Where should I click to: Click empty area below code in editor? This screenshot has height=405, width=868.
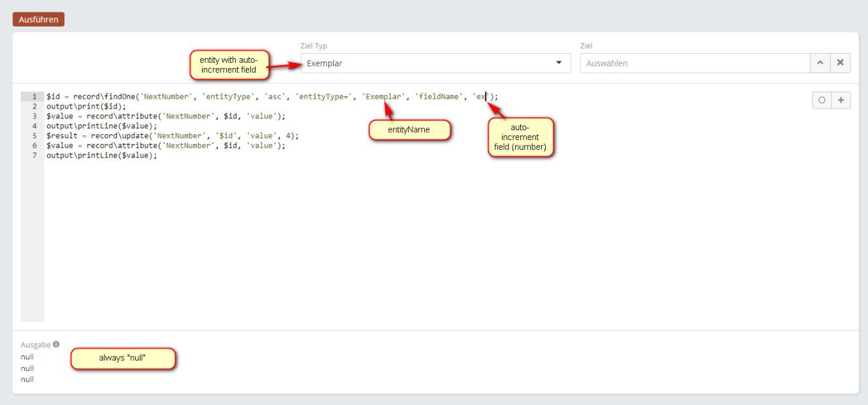[392, 249]
